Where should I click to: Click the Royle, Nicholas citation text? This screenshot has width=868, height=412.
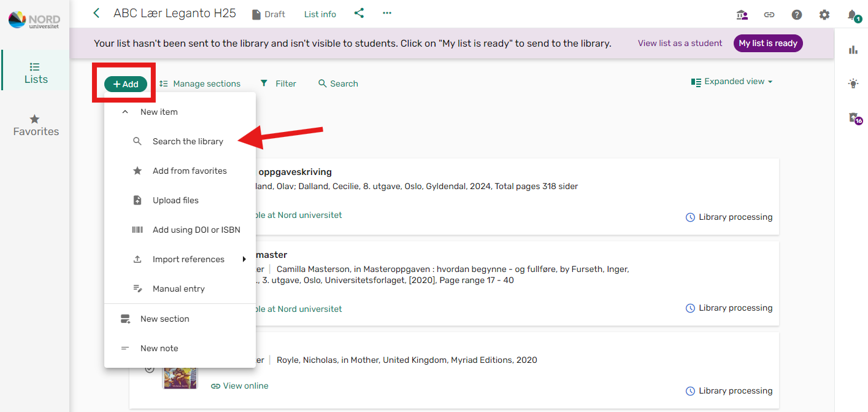point(407,360)
